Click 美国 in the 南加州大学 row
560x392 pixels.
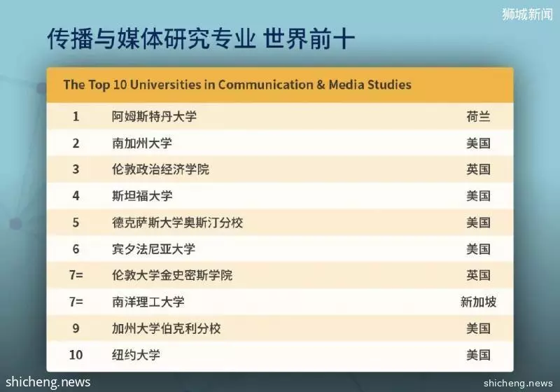(478, 143)
